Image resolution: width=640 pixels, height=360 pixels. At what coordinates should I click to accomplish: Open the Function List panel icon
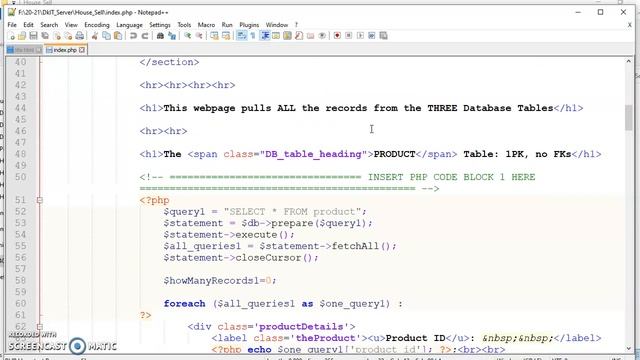coord(299,36)
